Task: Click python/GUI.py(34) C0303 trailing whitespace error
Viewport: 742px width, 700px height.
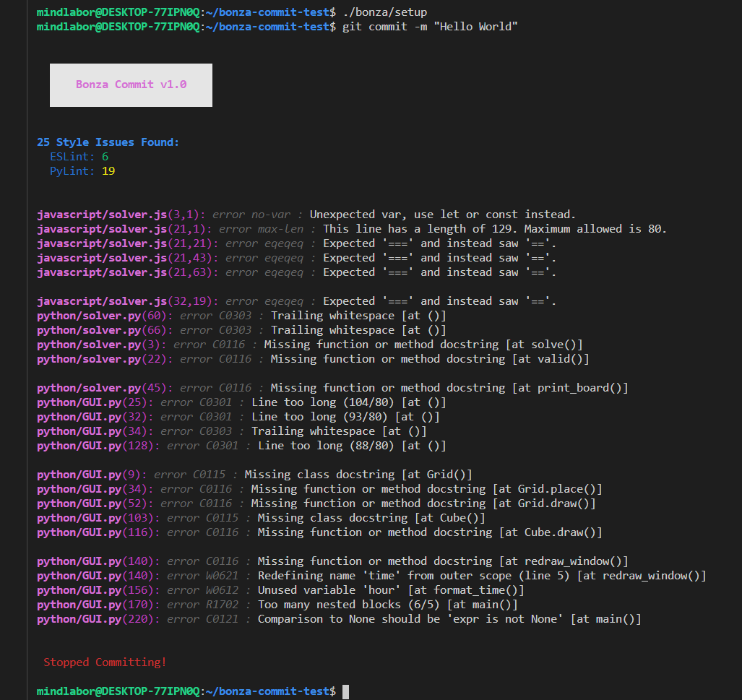Action: (x=232, y=431)
